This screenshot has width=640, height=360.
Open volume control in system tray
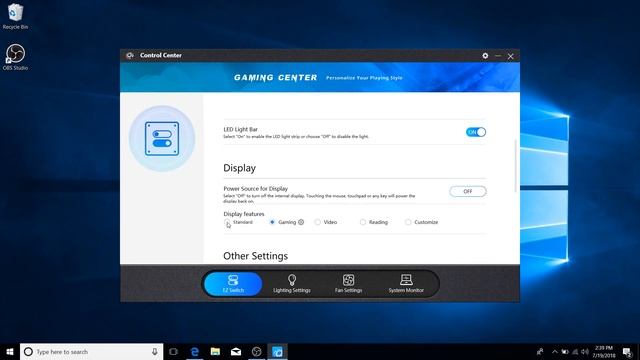pyautogui.click(x=585, y=351)
